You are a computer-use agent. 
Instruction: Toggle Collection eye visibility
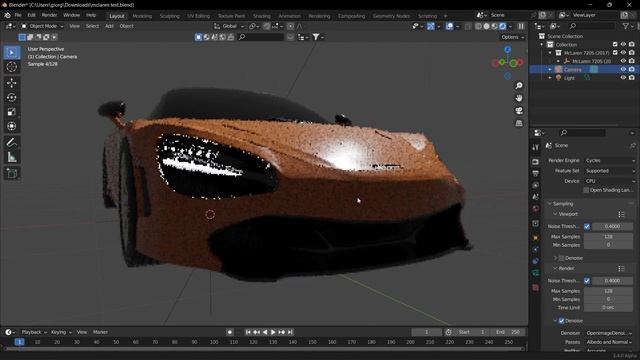tap(623, 44)
